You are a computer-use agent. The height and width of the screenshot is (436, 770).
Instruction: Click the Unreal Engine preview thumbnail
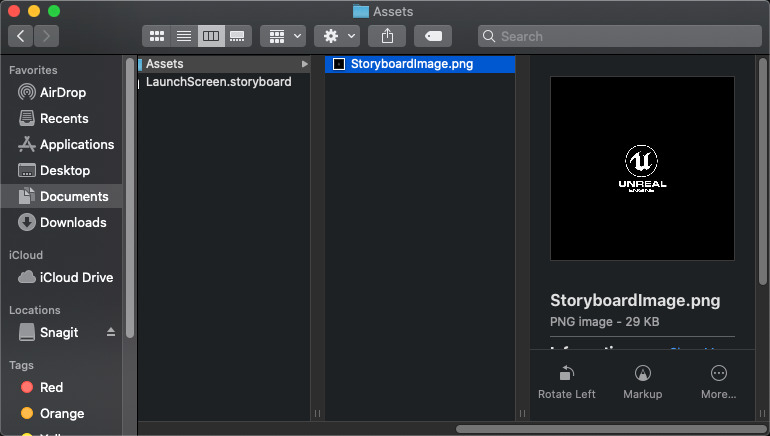click(642, 168)
